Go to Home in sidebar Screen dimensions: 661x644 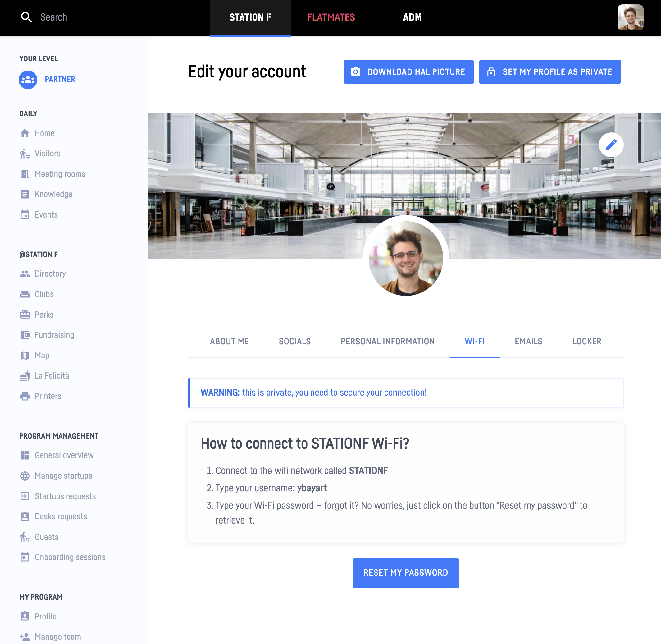click(x=45, y=133)
